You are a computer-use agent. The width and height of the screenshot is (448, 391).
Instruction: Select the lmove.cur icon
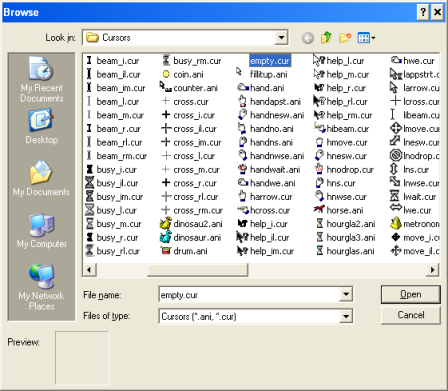(x=395, y=128)
